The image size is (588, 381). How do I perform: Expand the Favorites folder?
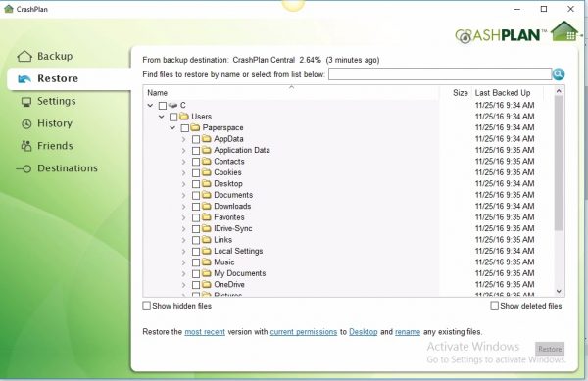[x=184, y=217]
